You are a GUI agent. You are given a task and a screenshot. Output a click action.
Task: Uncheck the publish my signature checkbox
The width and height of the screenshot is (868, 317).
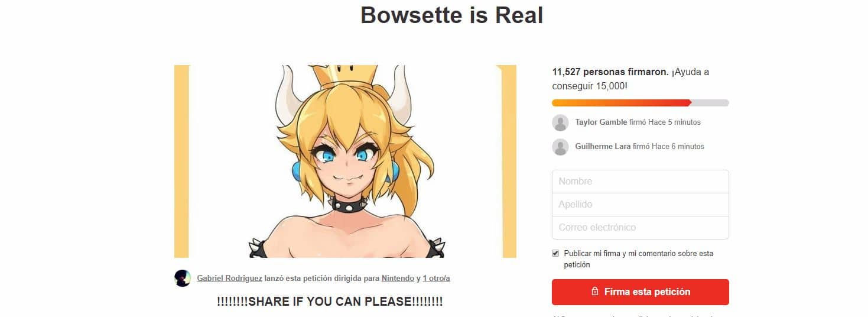click(x=555, y=253)
